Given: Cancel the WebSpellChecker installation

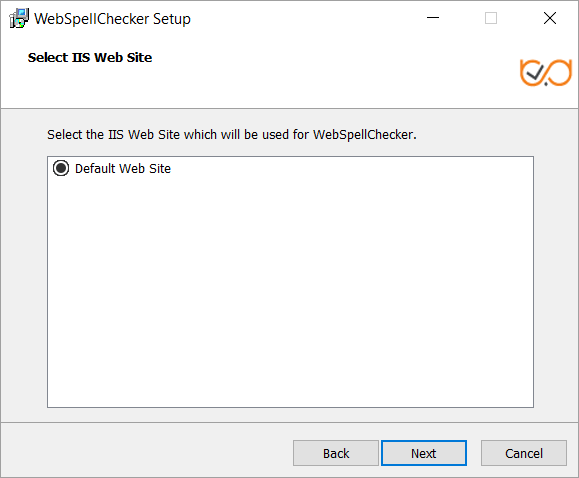Looking at the screenshot, I should [x=524, y=453].
